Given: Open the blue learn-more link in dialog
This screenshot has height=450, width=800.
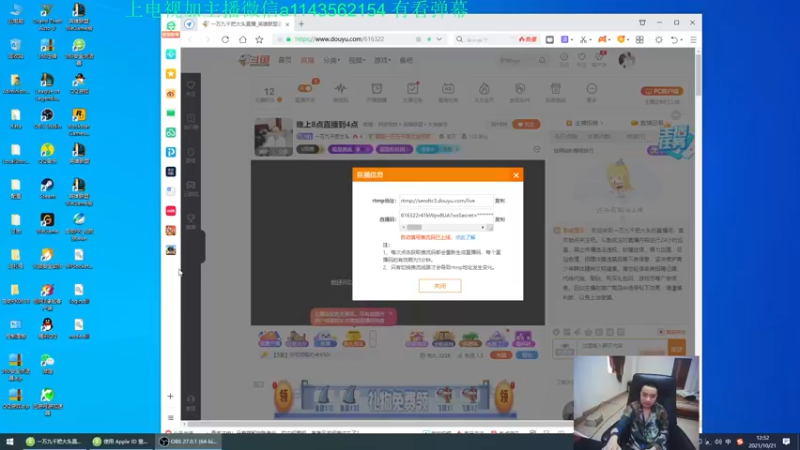Looking at the screenshot, I should point(465,238).
